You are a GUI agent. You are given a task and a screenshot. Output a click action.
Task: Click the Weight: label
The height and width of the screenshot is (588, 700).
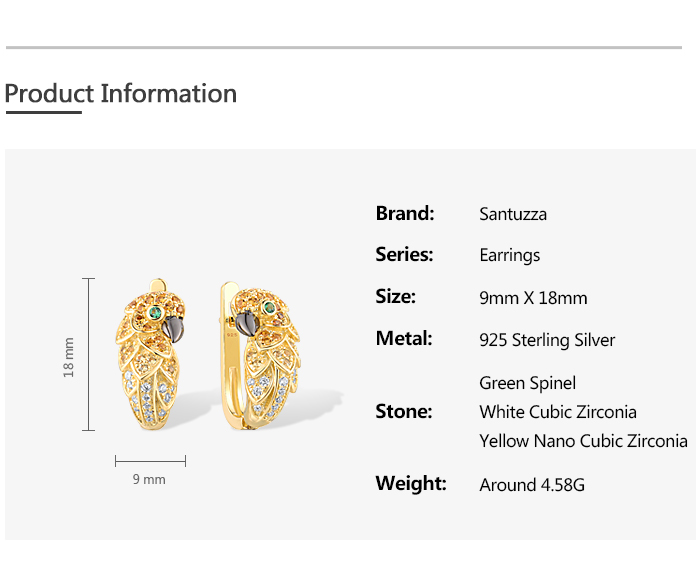tap(410, 484)
